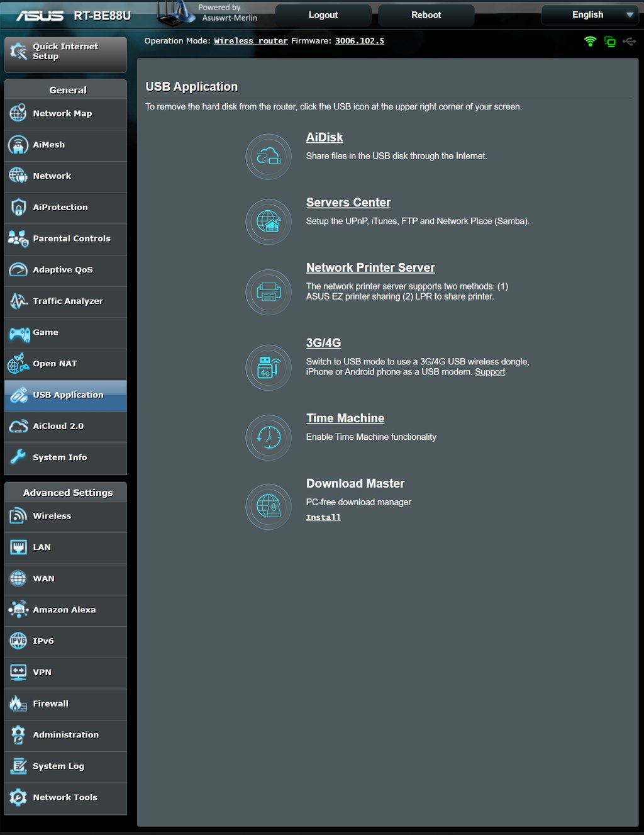Click the Reboot button

(426, 15)
